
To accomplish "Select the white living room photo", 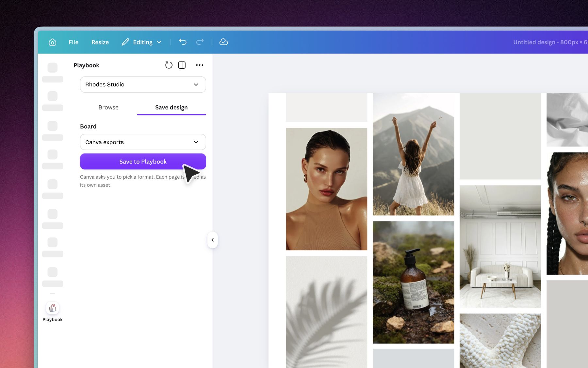I will pos(500,246).
